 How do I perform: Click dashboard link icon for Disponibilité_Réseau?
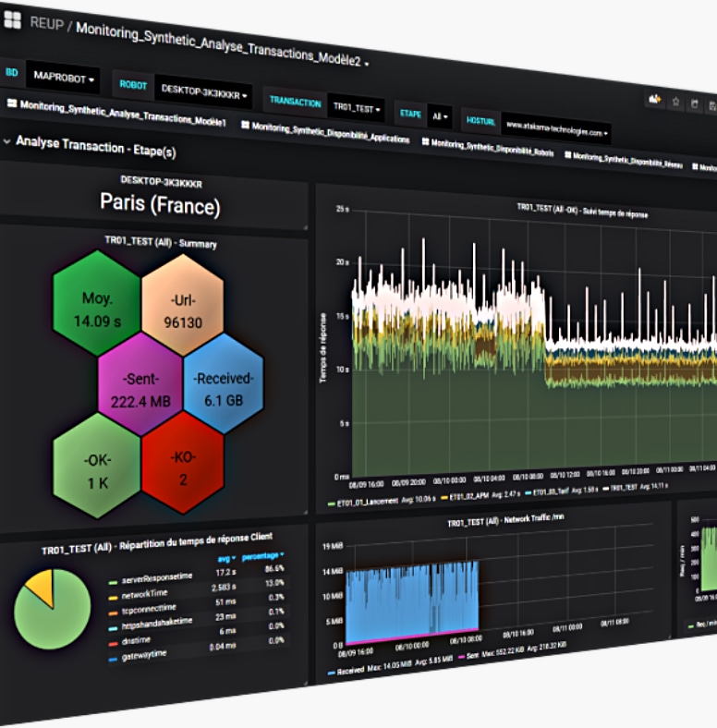click(x=567, y=154)
